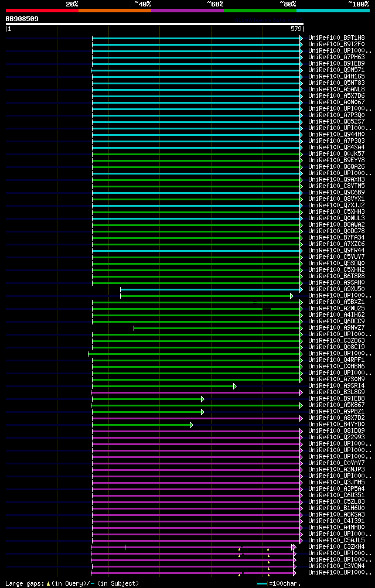This screenshot has height=588, width=375.
Task: Select the UniRef100_A3NJP3 label
Action: tap(336, 469)
